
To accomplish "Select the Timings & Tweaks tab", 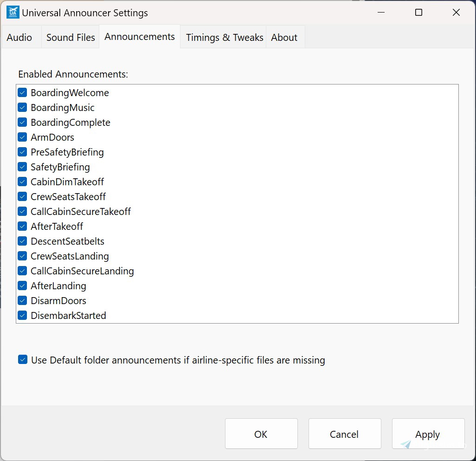I will pyautogui.click(x=224, y=37).
